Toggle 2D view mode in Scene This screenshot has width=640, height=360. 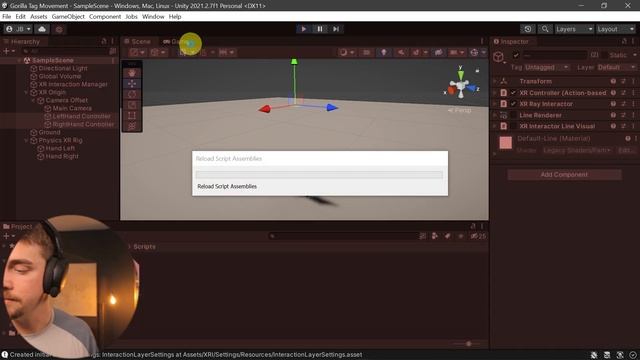coord(367,52)
